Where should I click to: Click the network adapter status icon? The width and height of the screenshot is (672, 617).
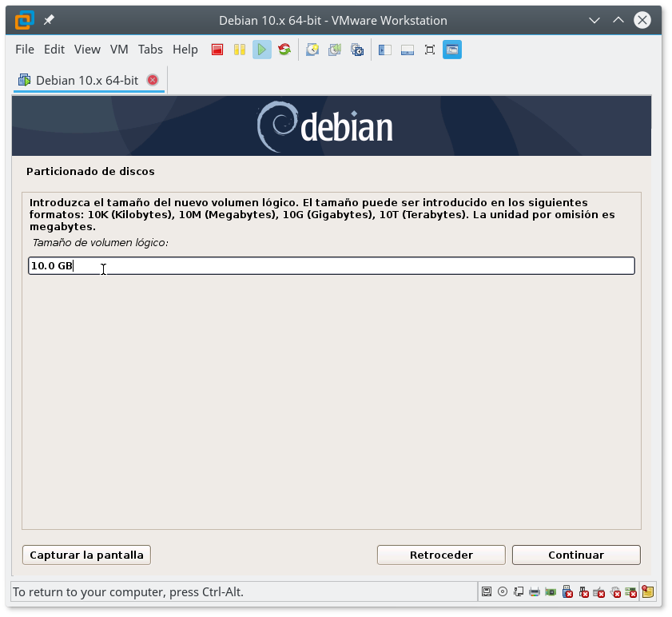pos(519,592)
